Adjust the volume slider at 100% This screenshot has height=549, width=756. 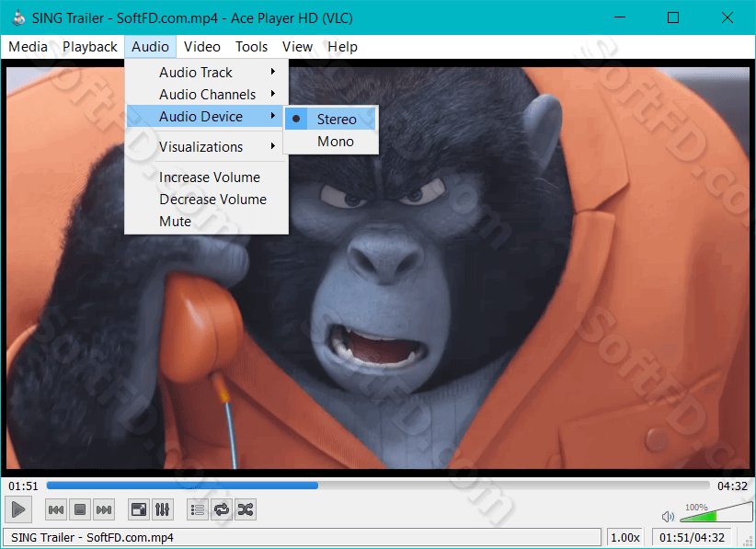pyautogui.click(x=716, y=512)
